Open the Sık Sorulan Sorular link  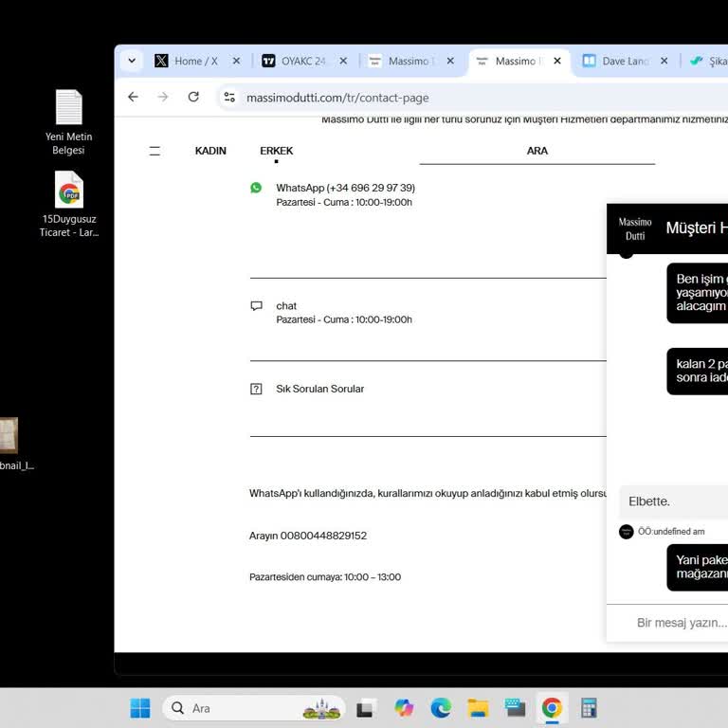pyautogui.click(x=319, y=389)
